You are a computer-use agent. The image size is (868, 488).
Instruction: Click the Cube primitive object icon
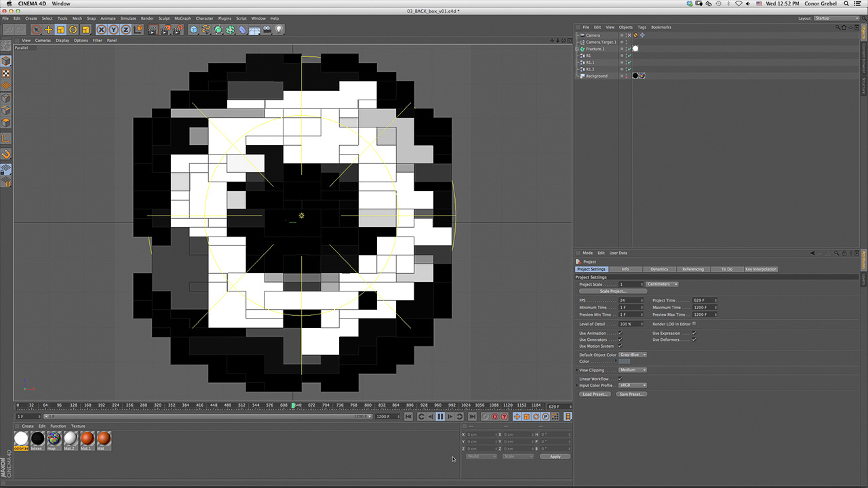(194, 30)
